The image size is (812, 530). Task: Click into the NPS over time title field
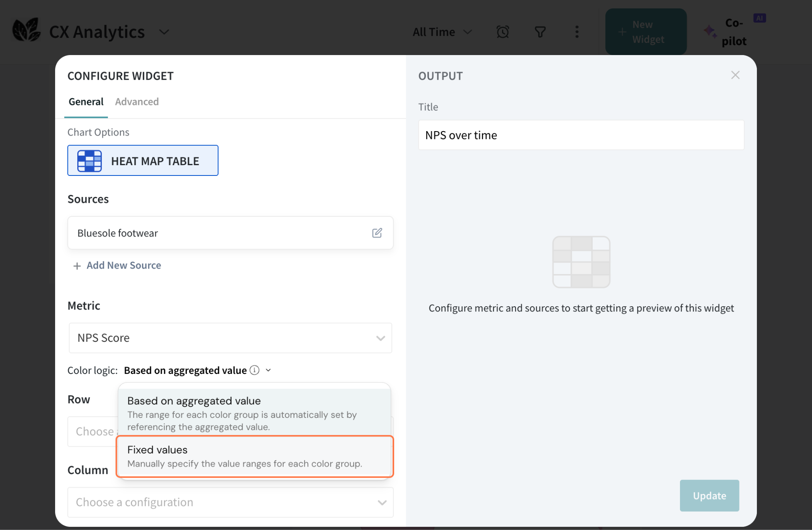(x=581, y=135)
